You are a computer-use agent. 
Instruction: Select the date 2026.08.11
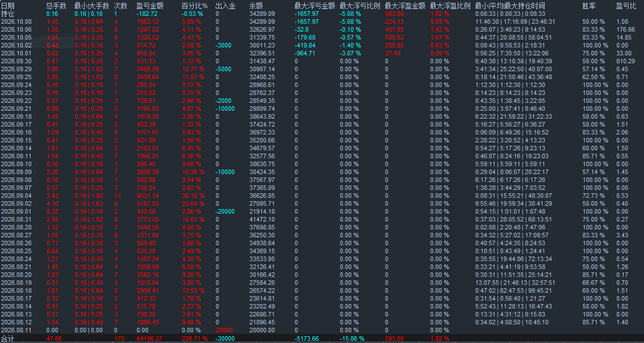[16, 330]
